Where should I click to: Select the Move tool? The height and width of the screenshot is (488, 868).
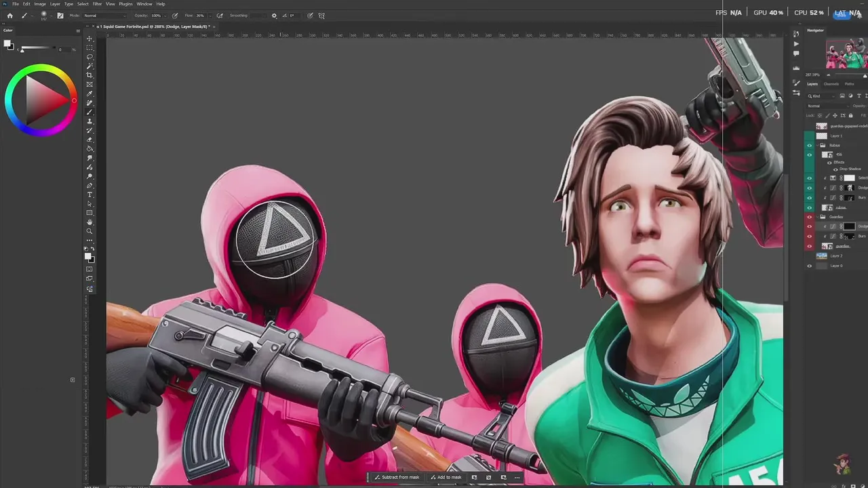click(x=90, y=39)
